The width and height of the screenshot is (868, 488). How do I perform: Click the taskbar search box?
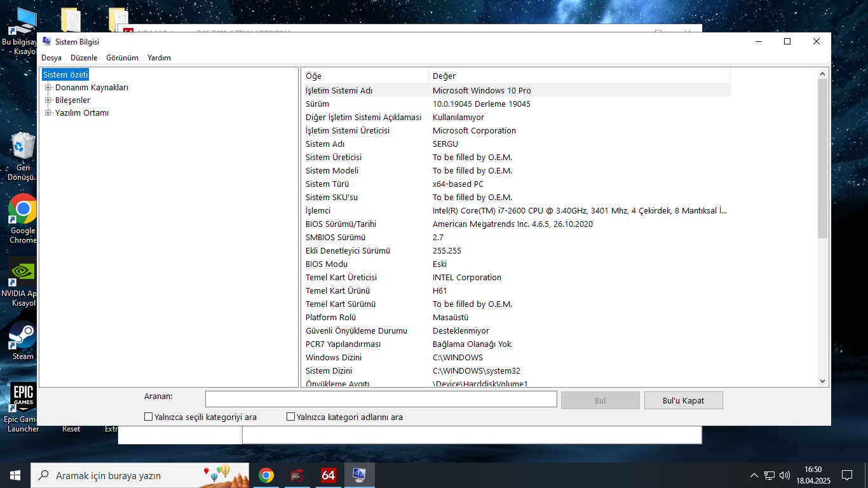pos(140,475)
